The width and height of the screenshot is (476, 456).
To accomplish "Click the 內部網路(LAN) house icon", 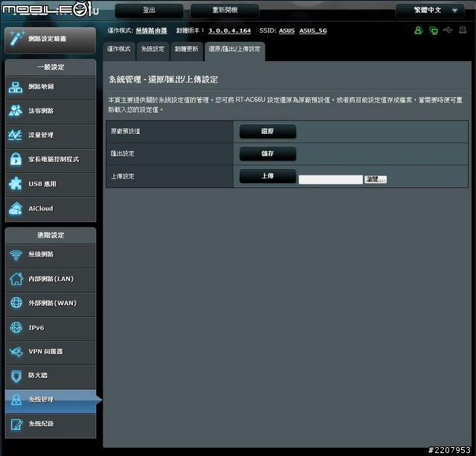I will [x=16, y=279].
